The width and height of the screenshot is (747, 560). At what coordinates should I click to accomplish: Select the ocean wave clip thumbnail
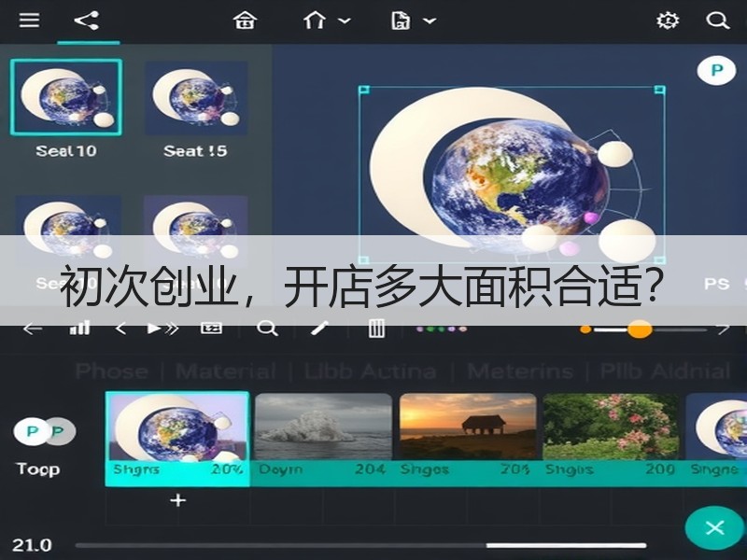coord(323,427)
